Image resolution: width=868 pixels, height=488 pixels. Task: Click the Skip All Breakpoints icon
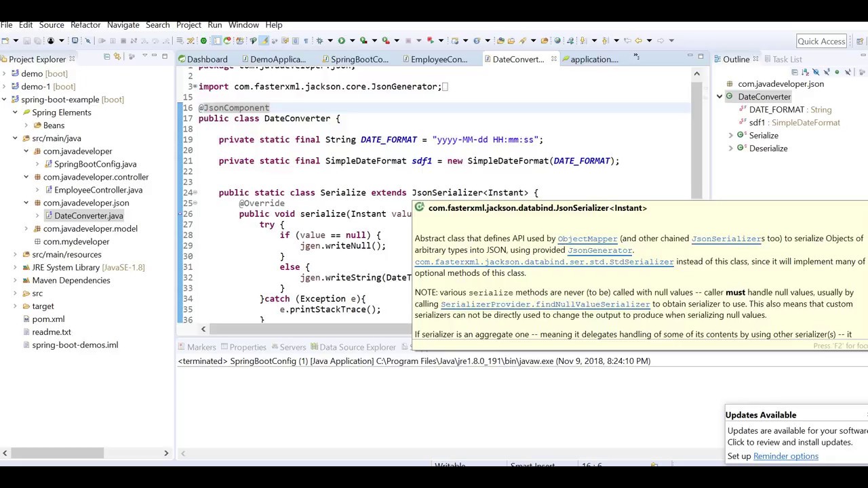87,41
